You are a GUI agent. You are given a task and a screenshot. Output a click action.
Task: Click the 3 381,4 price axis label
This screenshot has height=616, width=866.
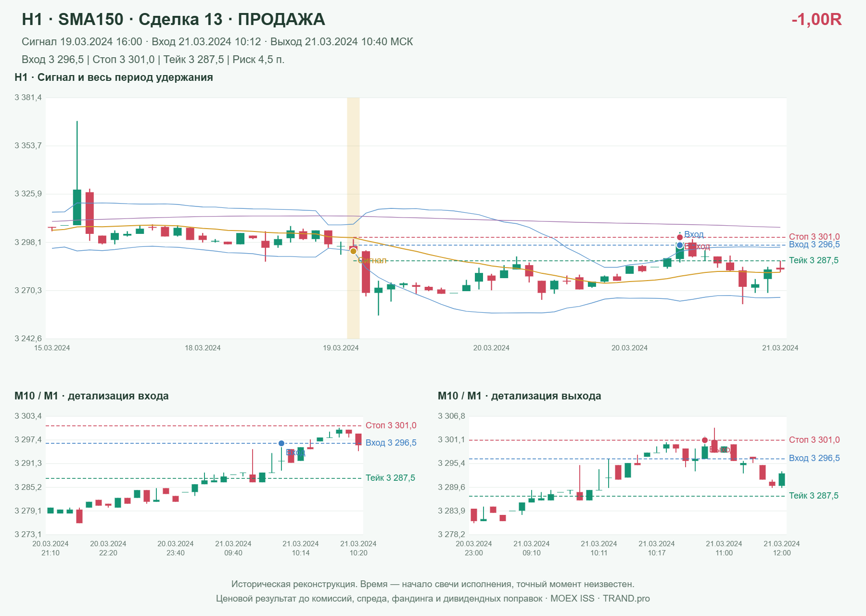28,98
